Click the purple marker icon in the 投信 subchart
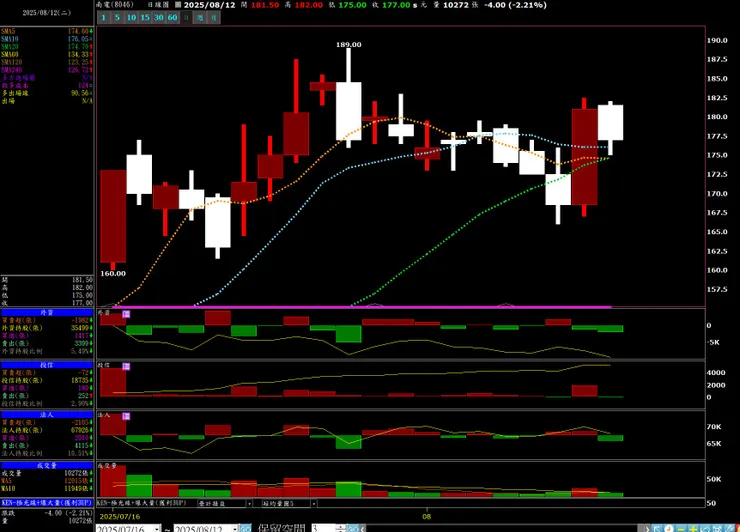Image resolution: width=740 pixels, height=532 pixels. 126,366
